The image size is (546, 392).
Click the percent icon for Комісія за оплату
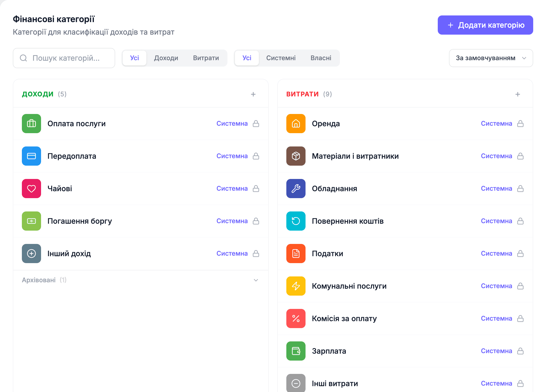[x=296, y=318]
